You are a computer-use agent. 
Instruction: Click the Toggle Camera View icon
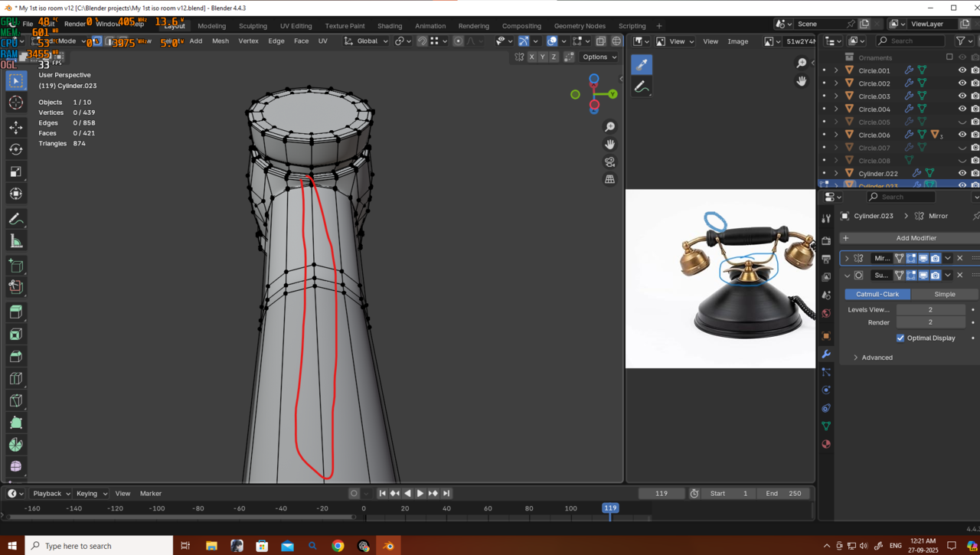609,162
